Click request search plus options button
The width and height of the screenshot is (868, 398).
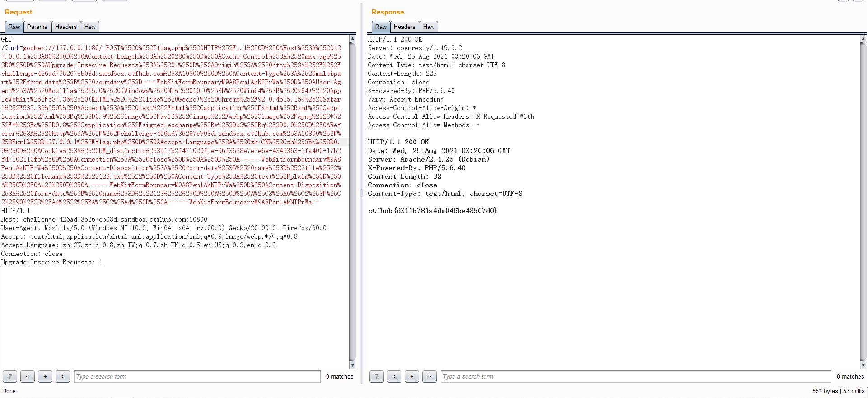click(45, 376)
